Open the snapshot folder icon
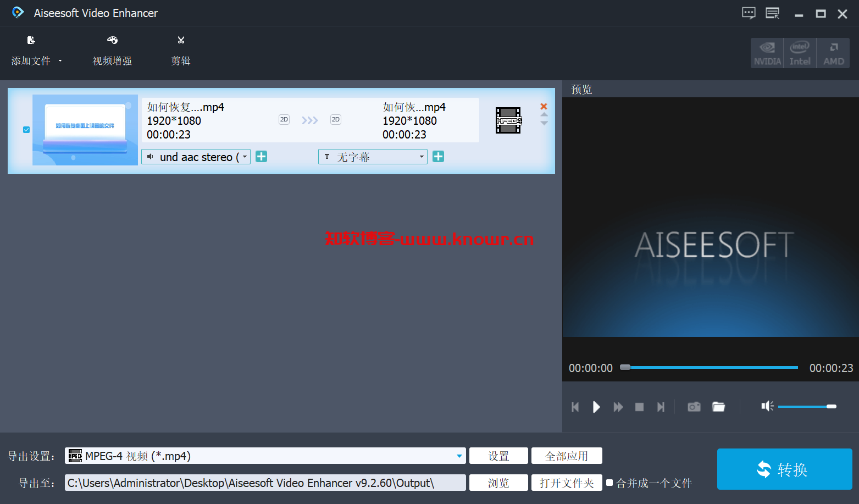The width and height of the screenshot is (859, 504). tap(719, 407)
